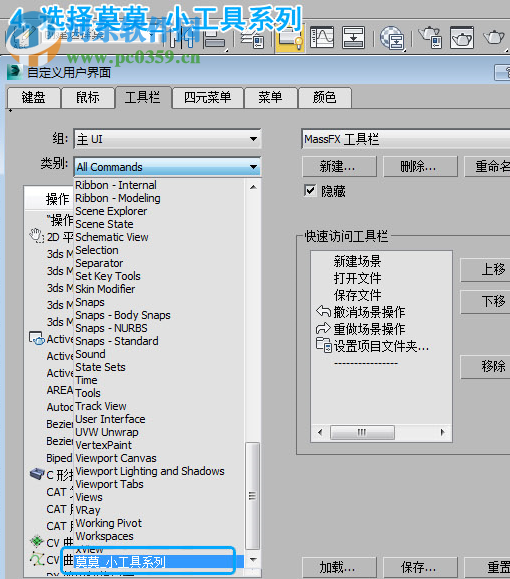The height and width of the screenshot is (579, 510).
Task: Choose Skin Modifier category
Action: tap(105, 289)
